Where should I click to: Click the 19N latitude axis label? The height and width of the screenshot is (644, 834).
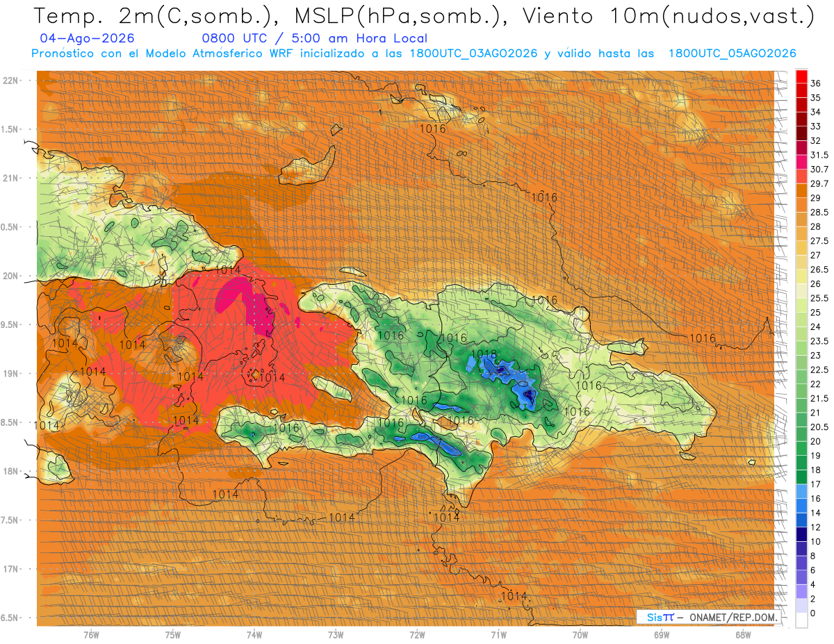coord(10,373)
